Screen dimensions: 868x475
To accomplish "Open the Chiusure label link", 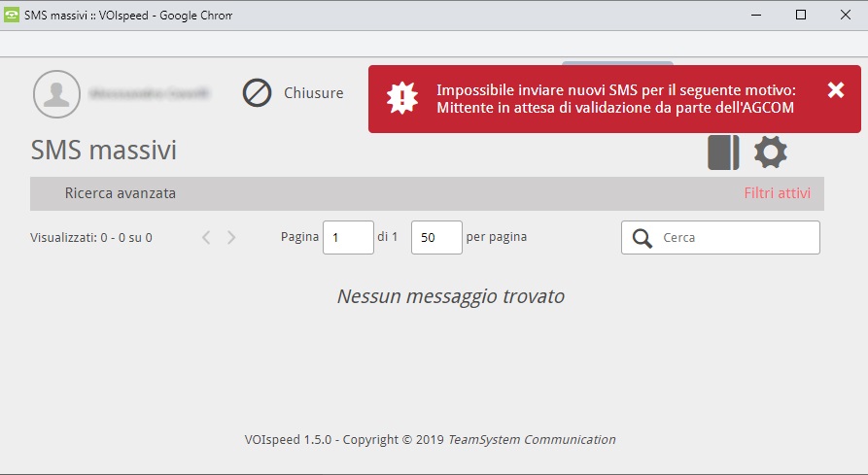I will coord(313,93).
